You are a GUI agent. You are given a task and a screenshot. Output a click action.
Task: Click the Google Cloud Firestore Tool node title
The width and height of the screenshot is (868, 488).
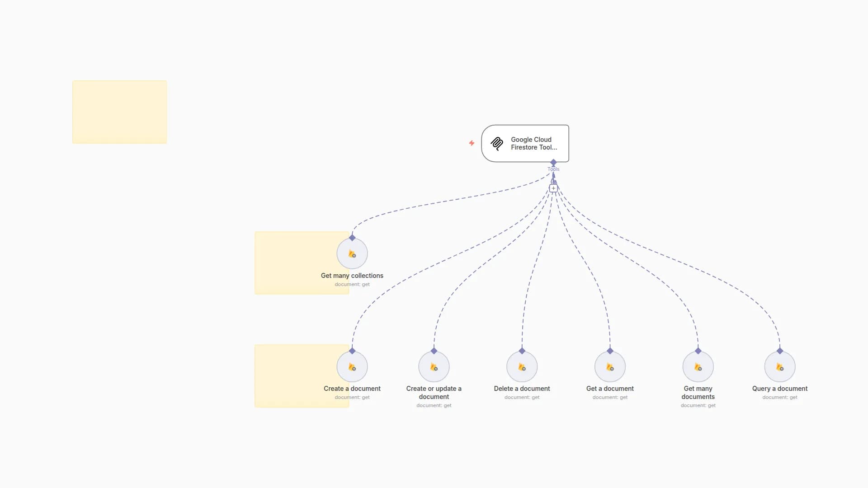pos(533,143)
